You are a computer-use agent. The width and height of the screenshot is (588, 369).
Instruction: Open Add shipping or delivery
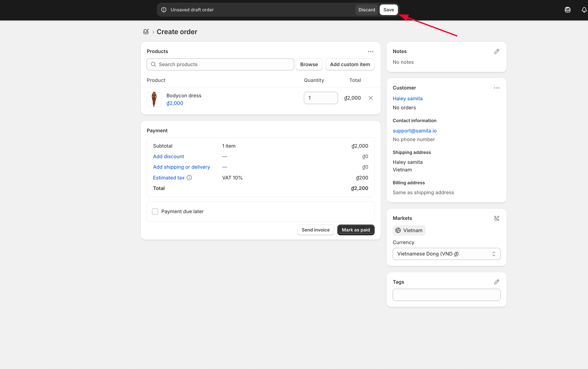coord(181,167)
